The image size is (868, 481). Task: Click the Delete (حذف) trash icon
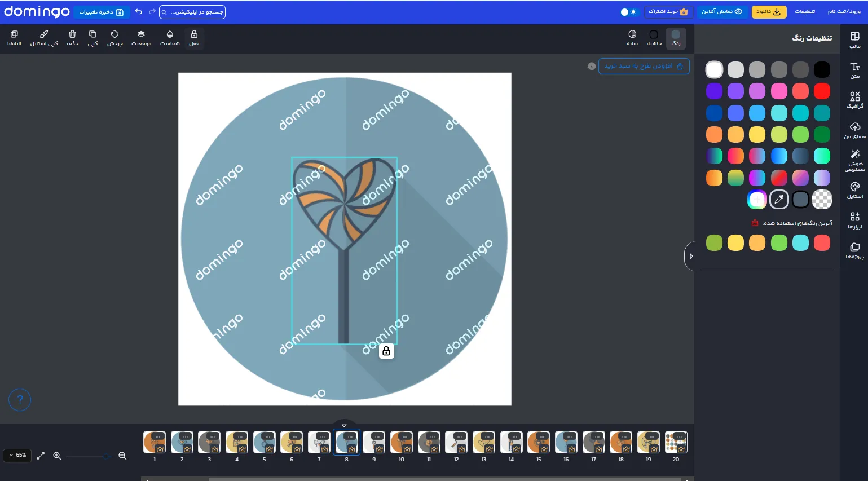point(72,38)
